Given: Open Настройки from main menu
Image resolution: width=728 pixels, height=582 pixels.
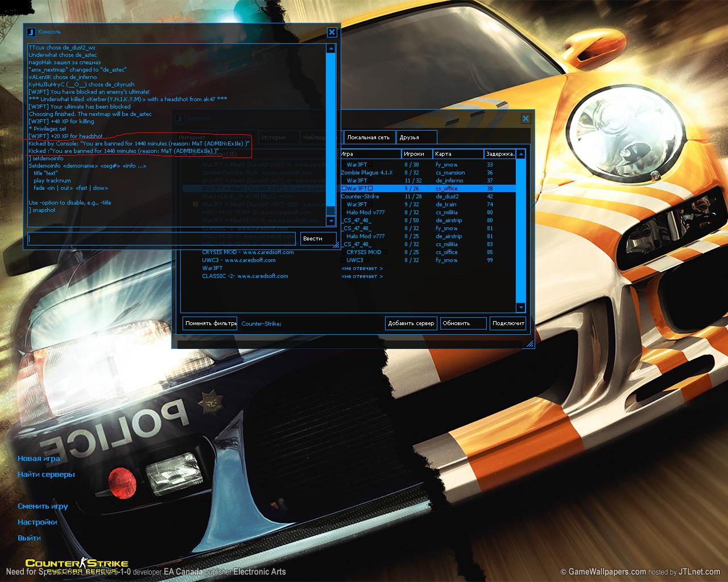Looking at the screenshot, I should click(38, 522).
